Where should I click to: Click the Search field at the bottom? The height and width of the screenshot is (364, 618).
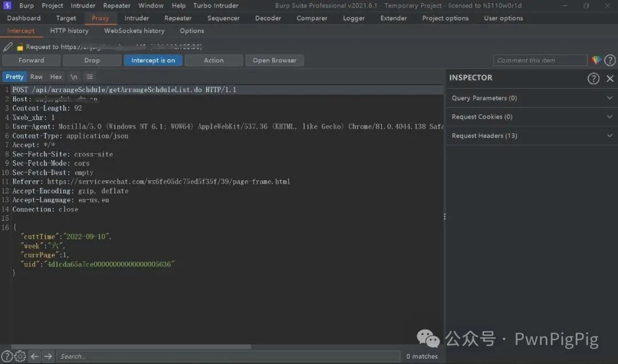pyautogui.click(x=228, y=356)
